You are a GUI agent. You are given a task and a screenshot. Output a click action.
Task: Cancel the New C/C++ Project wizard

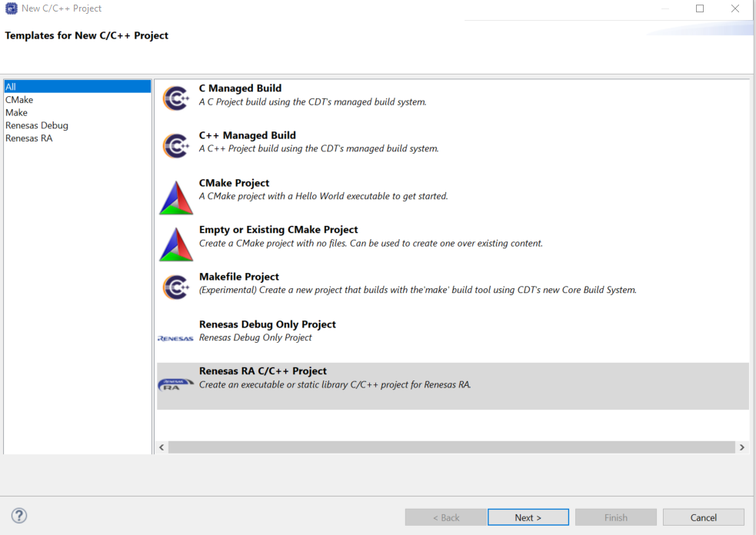(704, 517)
